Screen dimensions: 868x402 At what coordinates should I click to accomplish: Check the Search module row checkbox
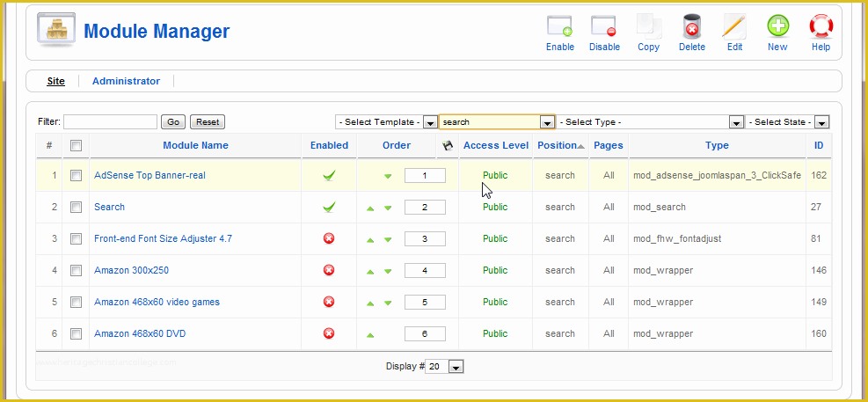point(76,207)
